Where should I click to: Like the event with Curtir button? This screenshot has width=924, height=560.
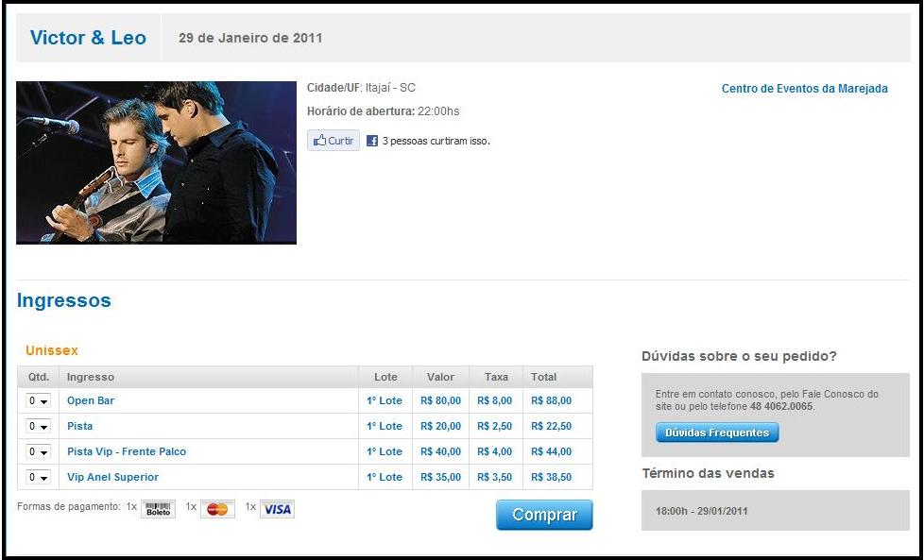coord(334,141)
